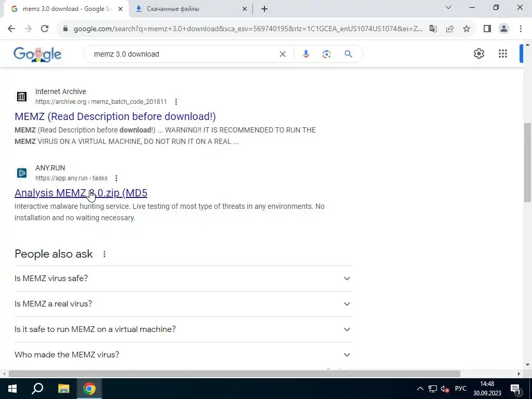The width and height of the screenshot is (532, 399).
Task: Open the Google apps grid
Action: click(503, 54)
